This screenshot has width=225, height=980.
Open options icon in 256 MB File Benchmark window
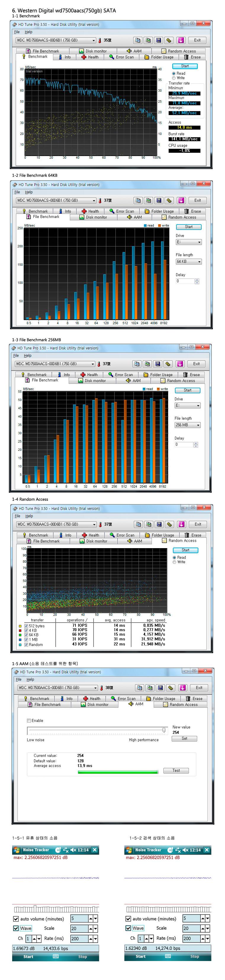[x=168, y=364]
